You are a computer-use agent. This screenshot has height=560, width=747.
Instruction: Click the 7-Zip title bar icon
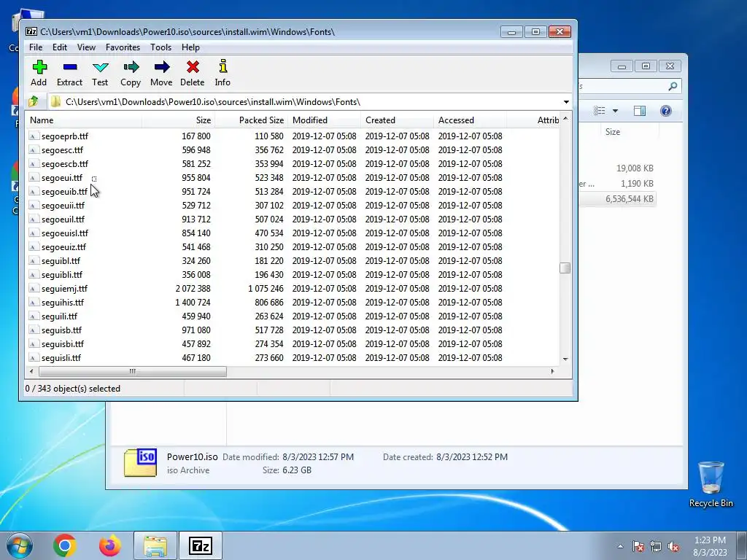click(x=31, y=32)
